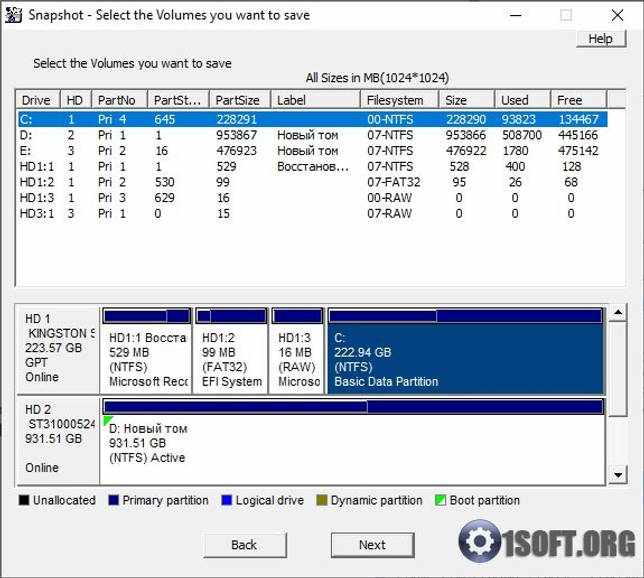
Task: Open the Help button
Action: 601,39
